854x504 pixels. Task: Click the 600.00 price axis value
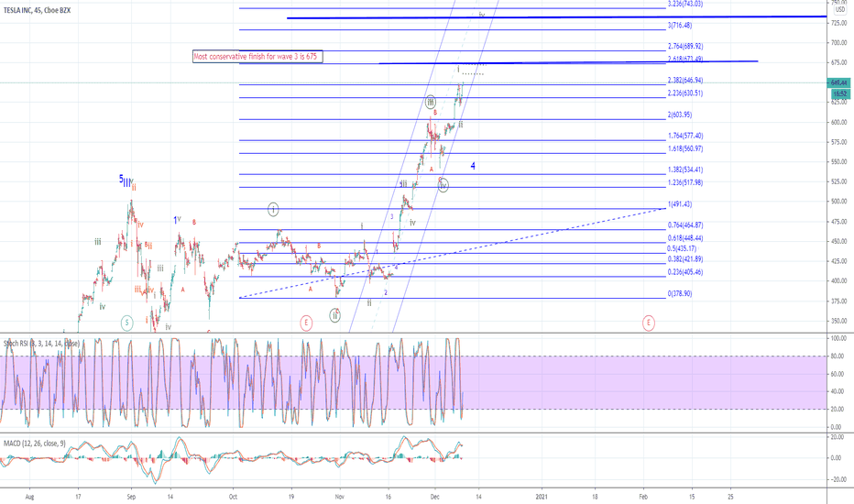(x=838, y=122)
